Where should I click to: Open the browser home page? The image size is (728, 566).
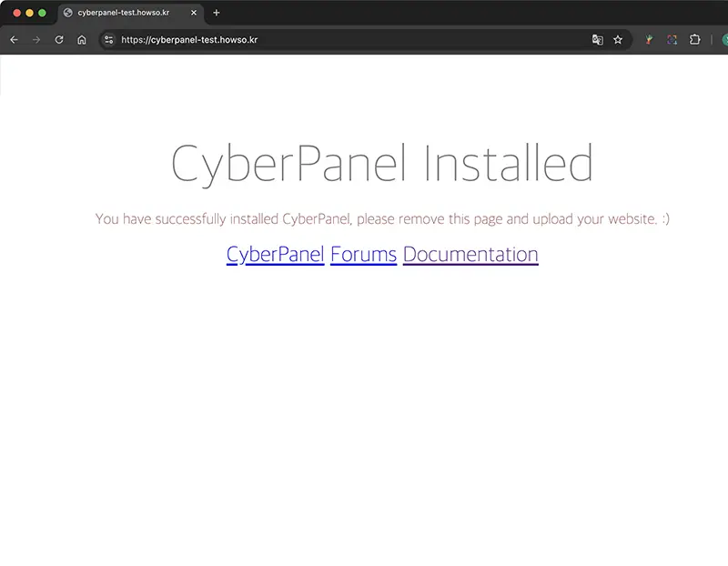(82, 40)
